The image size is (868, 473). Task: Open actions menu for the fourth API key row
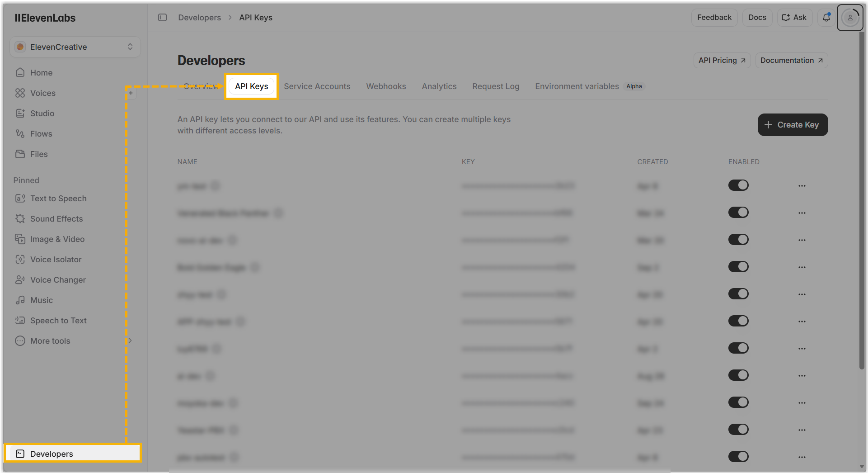(x=802, y=267)
